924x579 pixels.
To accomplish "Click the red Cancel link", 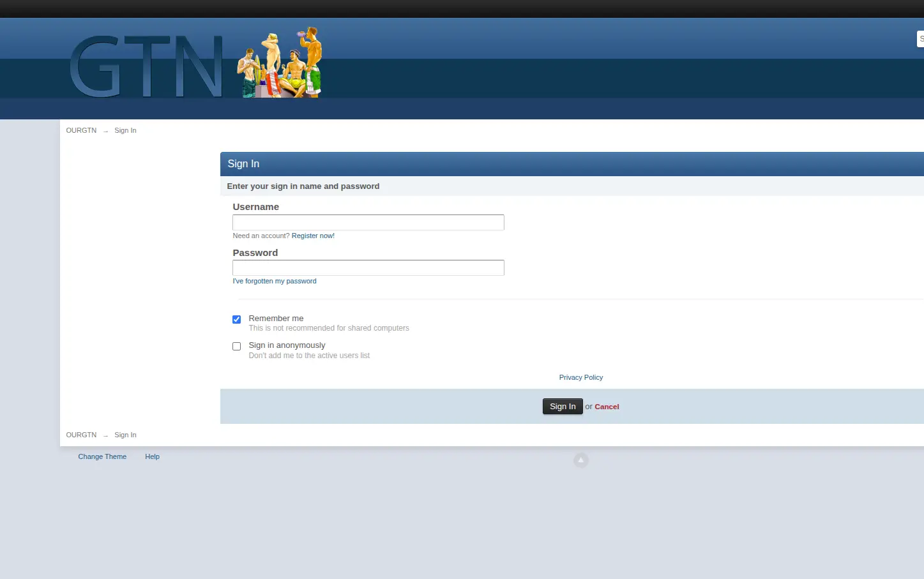I will point(607,407).
